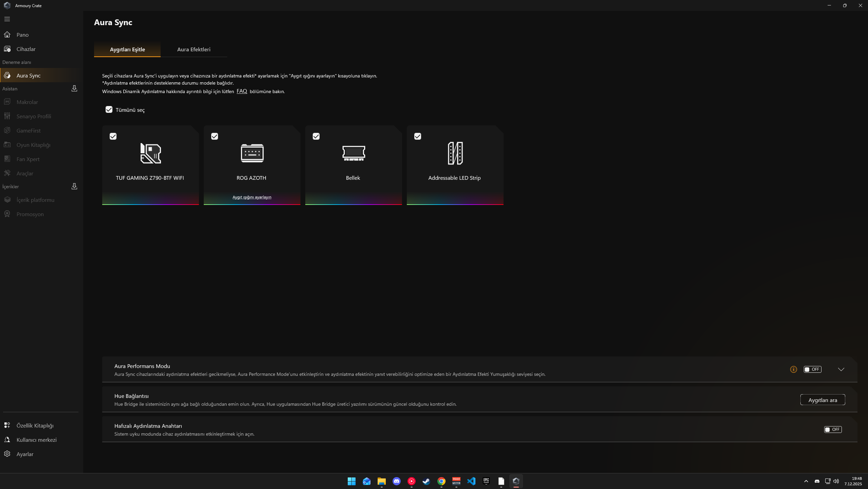Click the orange info icon for Aura Performans Modu

coord(794,369)
